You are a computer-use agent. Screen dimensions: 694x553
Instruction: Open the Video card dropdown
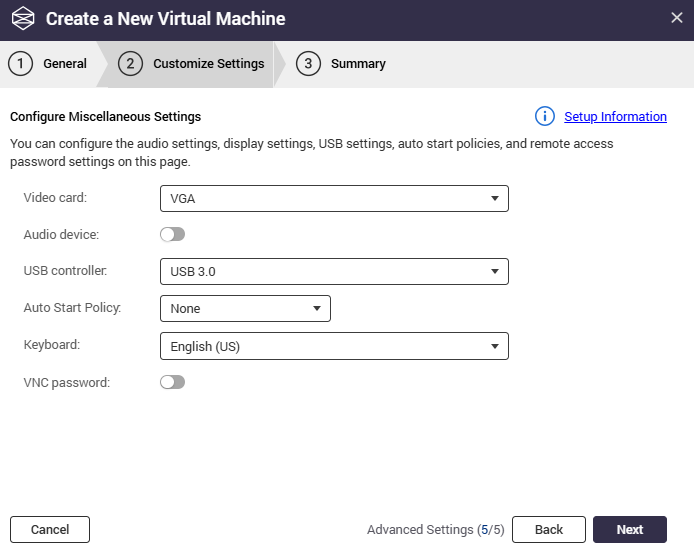tap(334, 198)
